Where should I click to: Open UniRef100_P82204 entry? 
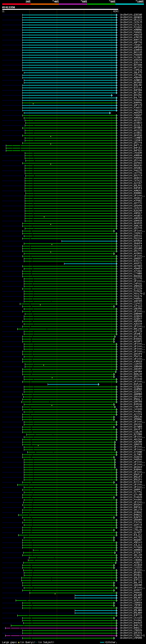tap(131, 239)
